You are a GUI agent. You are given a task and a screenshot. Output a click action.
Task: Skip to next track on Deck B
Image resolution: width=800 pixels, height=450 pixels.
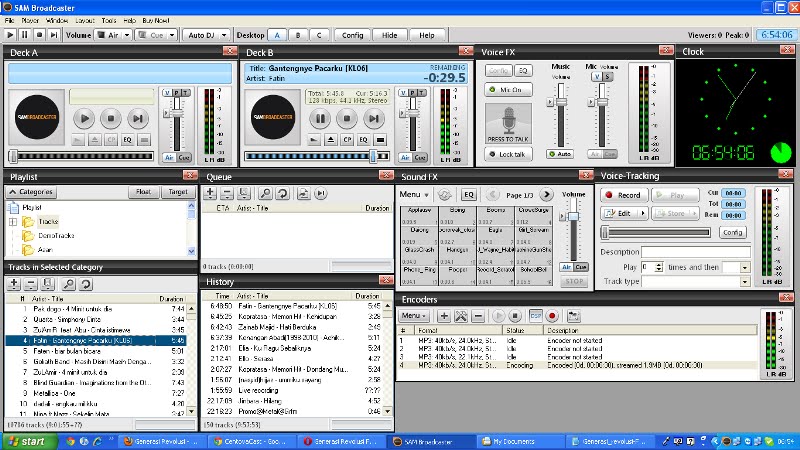point(373,118)
